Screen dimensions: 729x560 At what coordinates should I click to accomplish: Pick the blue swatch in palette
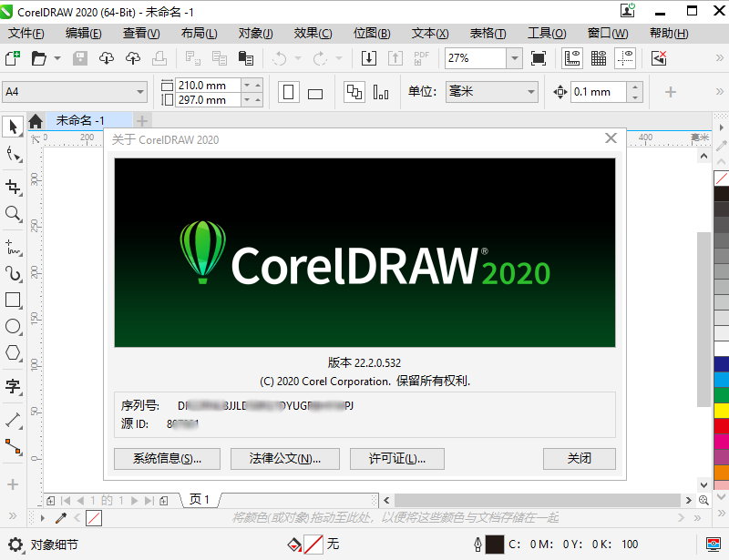pos(722,364)
